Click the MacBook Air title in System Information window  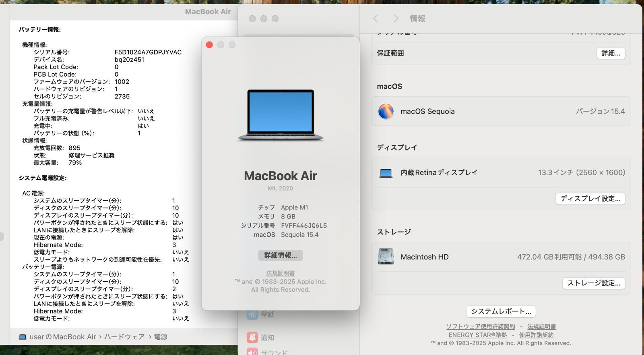coord(208,12)
